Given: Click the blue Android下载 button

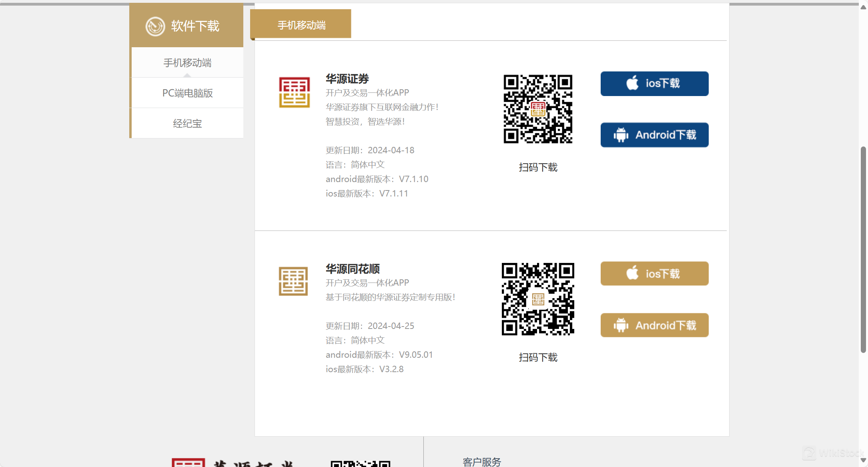Looking at the screenshot, I should click(654, 135).
